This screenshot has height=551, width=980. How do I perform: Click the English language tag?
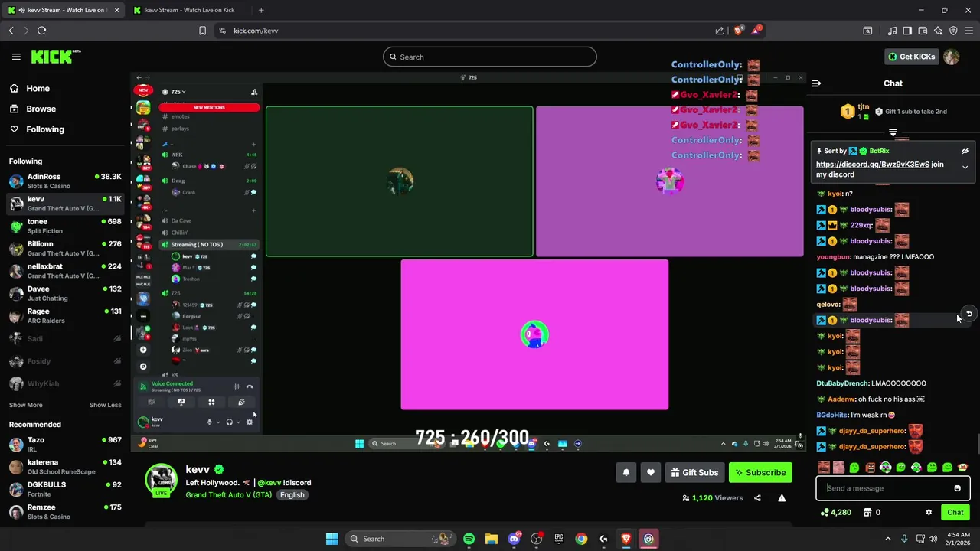(x=292, y=495)
